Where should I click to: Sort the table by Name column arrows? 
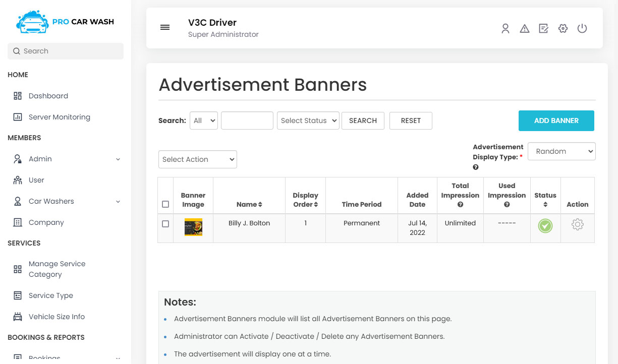pyautogui.click(x=260, y=205)
